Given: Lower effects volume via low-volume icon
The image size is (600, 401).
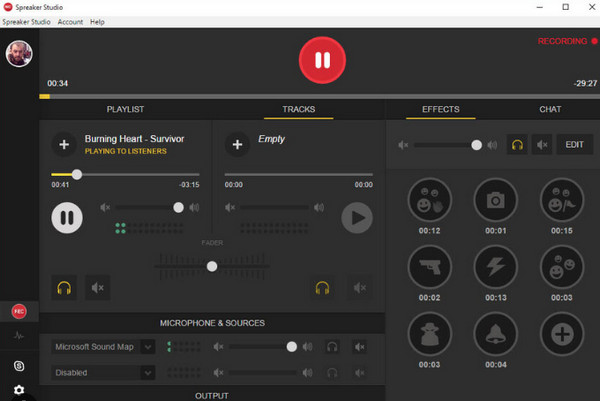Looking at the screenshot, I should pyautogui.click(x=403, y=145).
